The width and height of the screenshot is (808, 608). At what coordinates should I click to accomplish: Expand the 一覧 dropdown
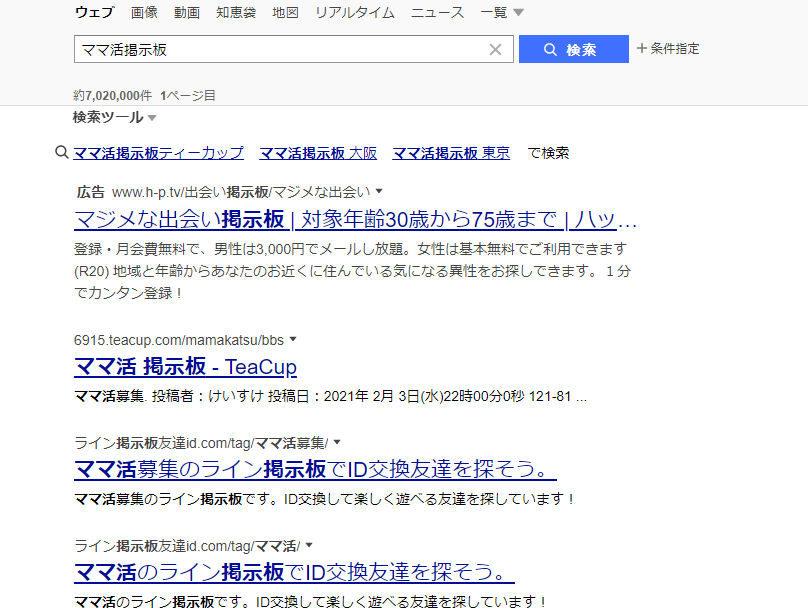tap(502, 12)
